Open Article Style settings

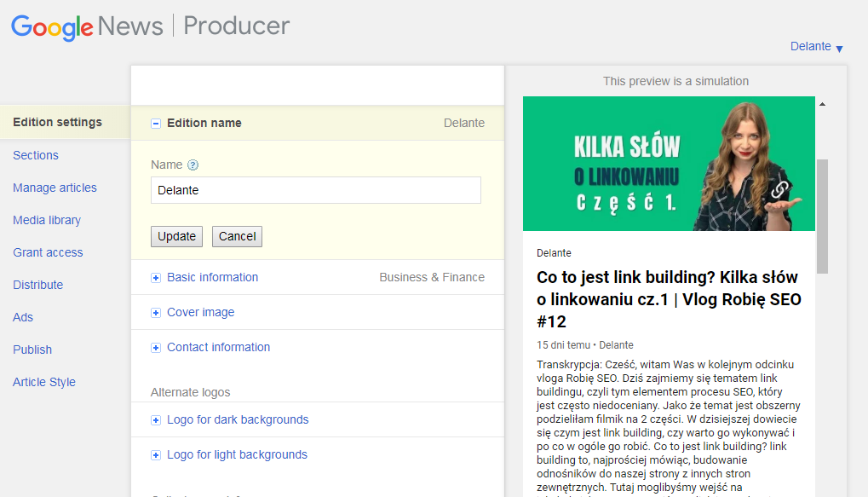[x=44, y=382]
